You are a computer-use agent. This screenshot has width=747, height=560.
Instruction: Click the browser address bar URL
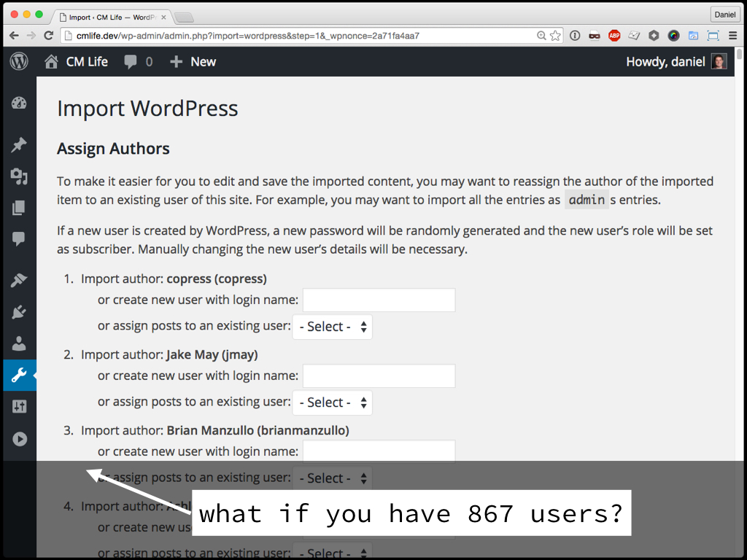click(x=248, y=36)
